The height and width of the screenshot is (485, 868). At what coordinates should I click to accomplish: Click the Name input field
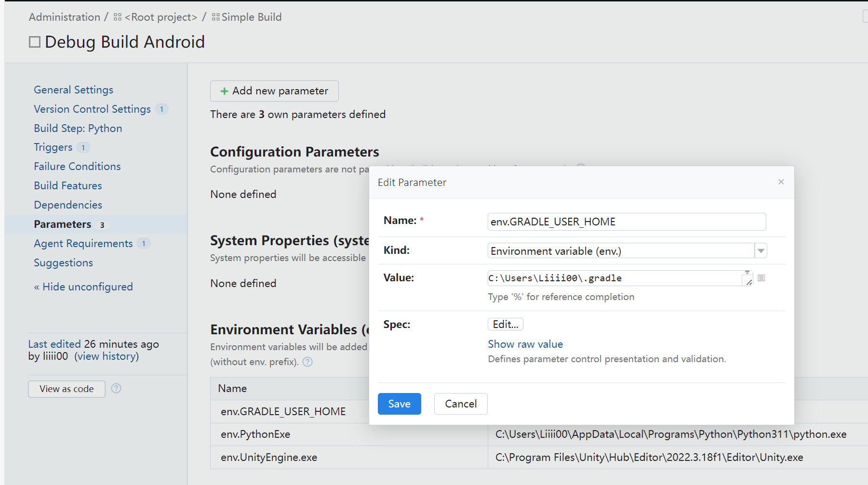point(627,222)
